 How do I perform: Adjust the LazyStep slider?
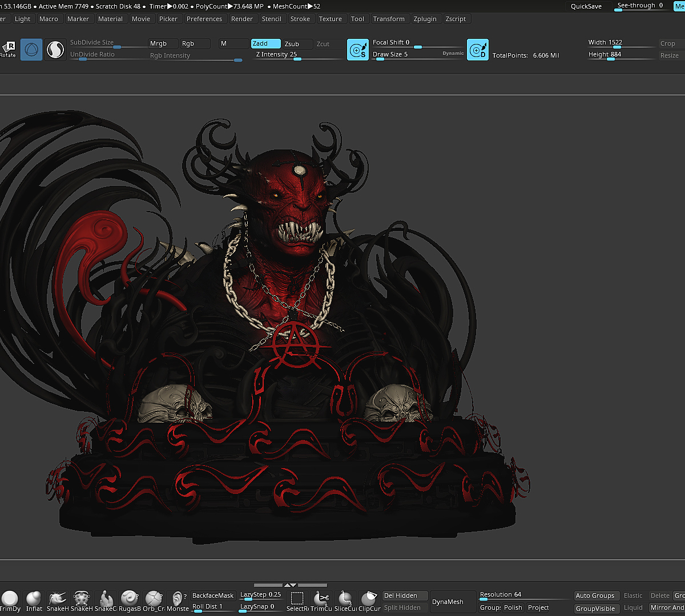click(x=260, y=595)
